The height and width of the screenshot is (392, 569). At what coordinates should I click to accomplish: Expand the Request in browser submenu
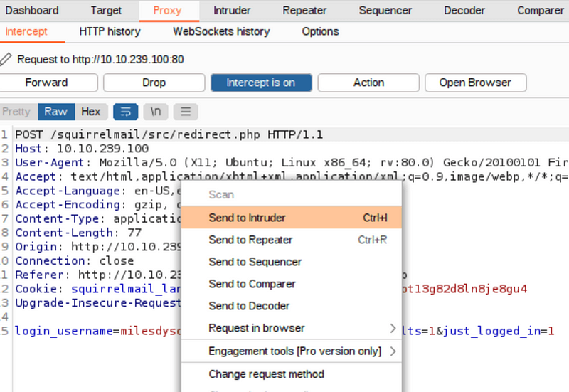point(392,328)
